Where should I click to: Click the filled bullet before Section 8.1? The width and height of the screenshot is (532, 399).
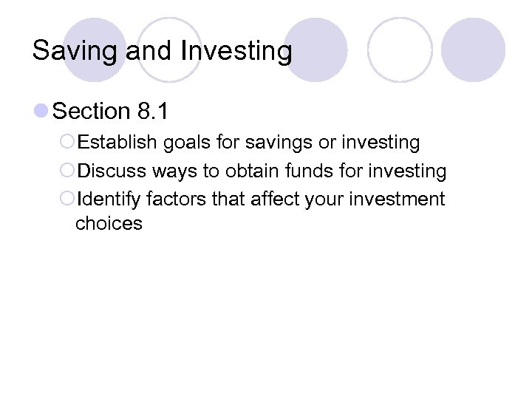pos(41,112)
